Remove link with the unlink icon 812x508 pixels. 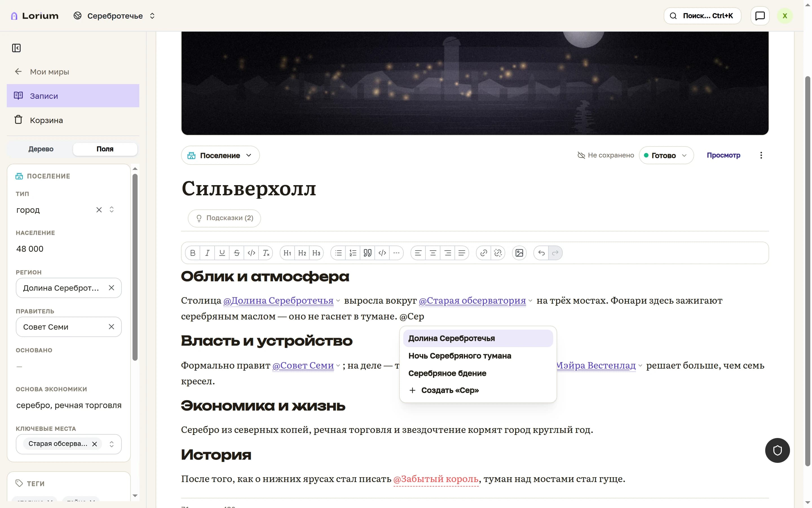[498, 253]
